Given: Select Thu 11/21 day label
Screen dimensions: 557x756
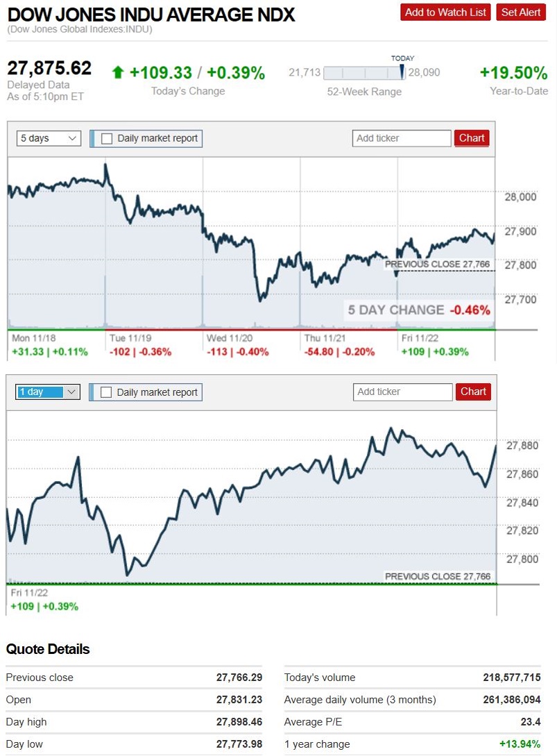Looking at the screenshot, I should (x=325, y=338).
